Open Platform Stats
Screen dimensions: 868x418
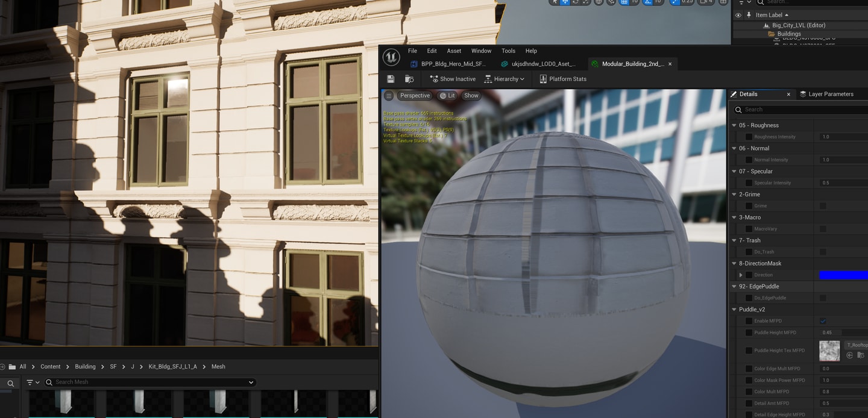pyautogui.click(x=563, y=79)
